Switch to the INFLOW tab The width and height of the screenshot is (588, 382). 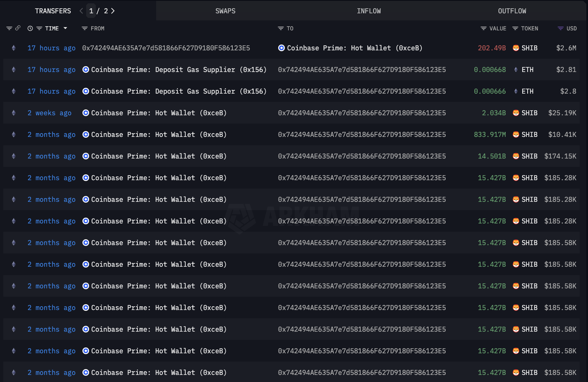pyautogui.click(x=369, y=11)
